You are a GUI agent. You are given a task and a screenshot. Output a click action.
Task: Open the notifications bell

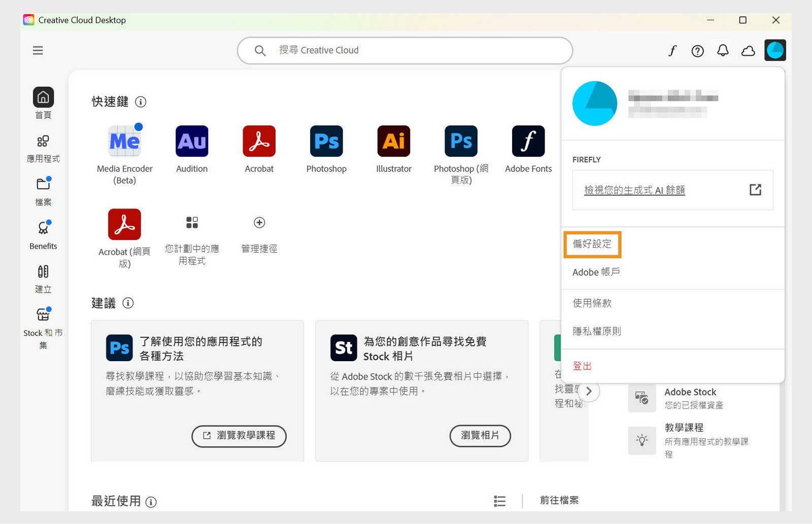pyautogui.click(x=723, y=50)
